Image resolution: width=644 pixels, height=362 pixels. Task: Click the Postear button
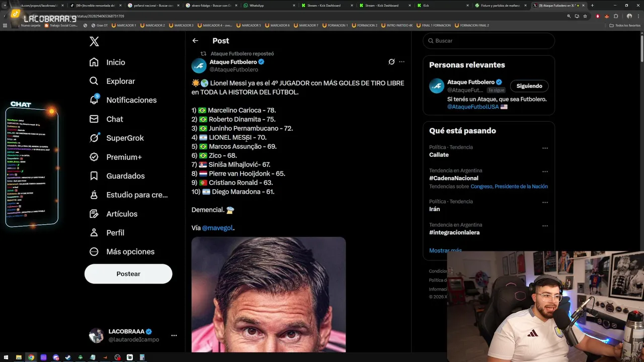tap(128, 274)
